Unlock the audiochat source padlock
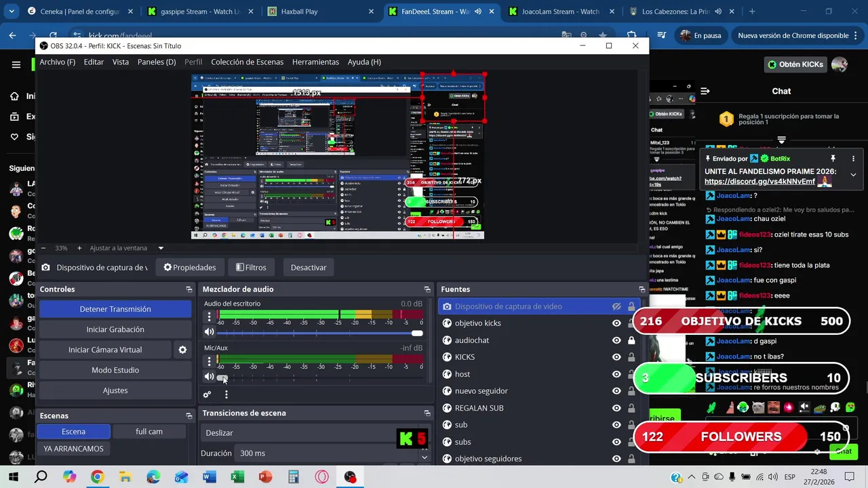Screen dimensions: 868x488 click(x=631, y=340)
